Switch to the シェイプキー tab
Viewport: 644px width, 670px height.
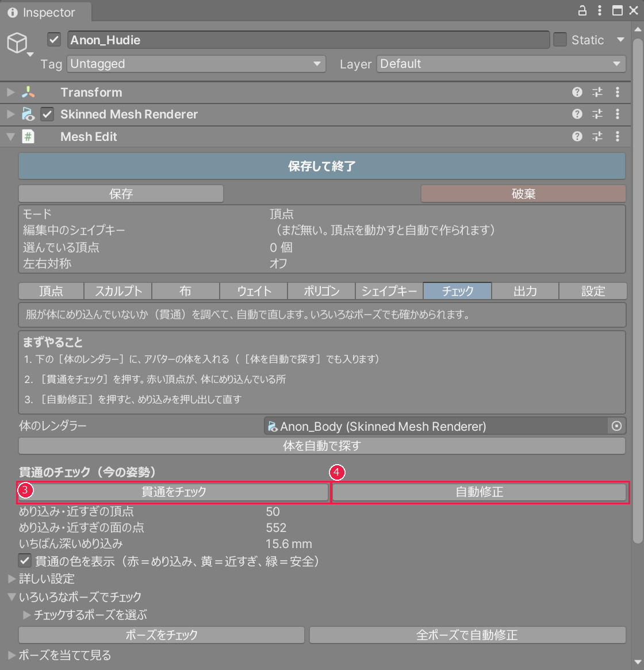[x=389, y=291]
